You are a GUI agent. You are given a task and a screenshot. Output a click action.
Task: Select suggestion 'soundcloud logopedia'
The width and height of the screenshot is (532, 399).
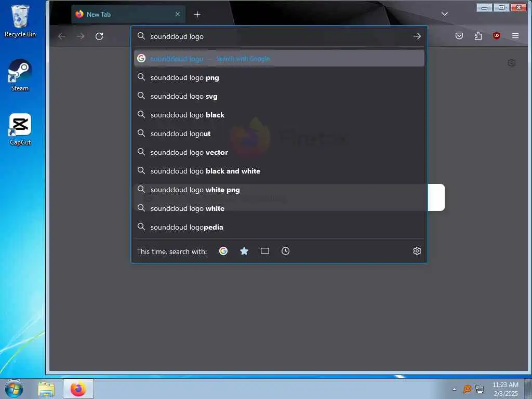279,227
